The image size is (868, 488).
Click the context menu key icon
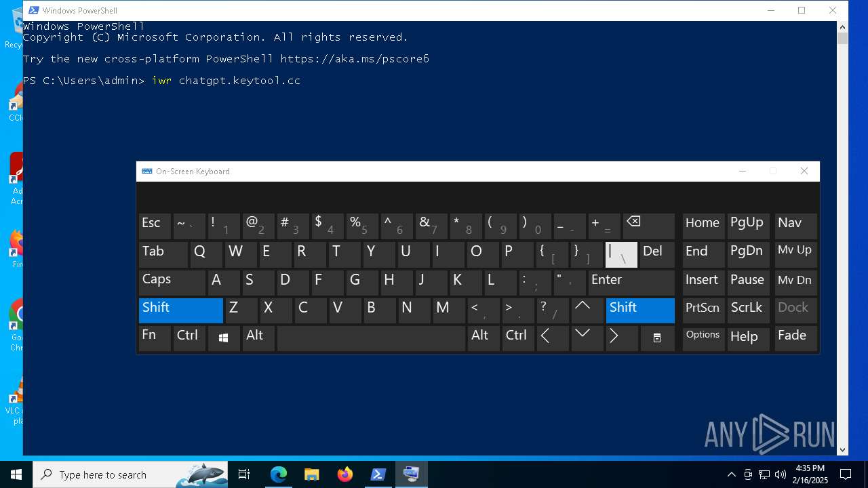pyautogui.click(x=657, y=338)
